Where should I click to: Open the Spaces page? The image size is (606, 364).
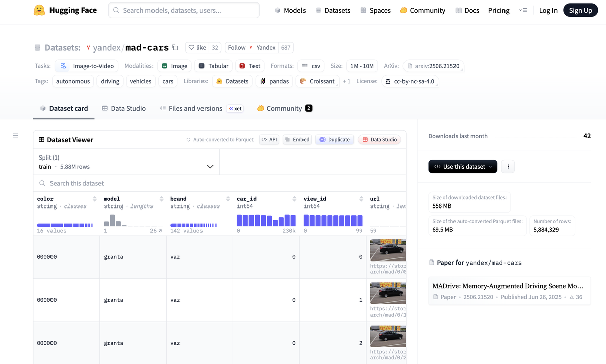[x=376, y=10]
